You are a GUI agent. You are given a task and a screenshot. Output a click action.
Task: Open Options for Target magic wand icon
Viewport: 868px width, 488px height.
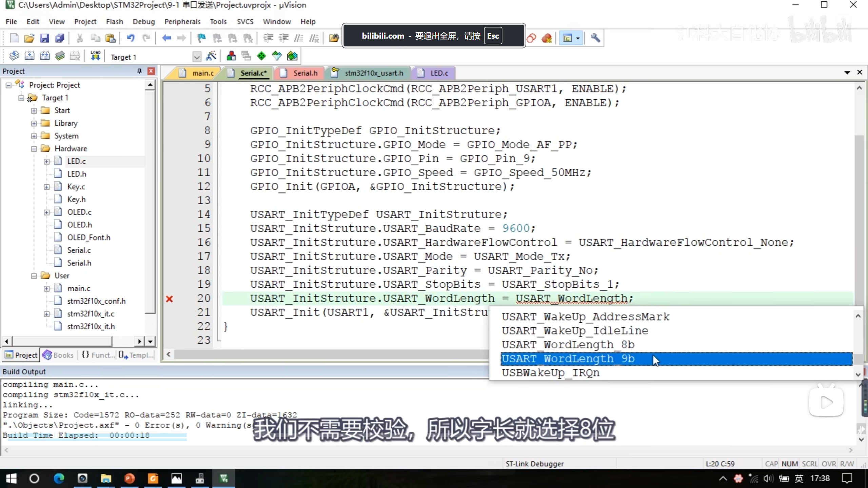click(x=211, y=56)
